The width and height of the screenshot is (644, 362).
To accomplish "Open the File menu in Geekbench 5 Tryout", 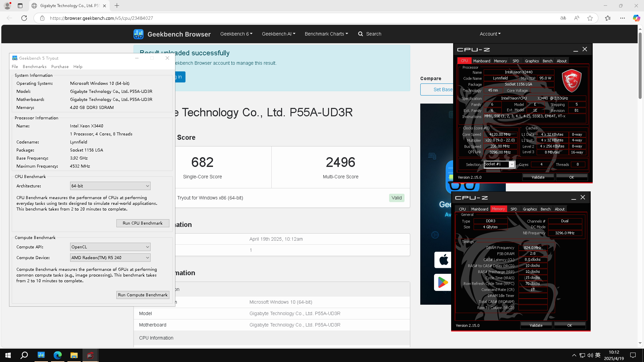I will pos(15,67).
